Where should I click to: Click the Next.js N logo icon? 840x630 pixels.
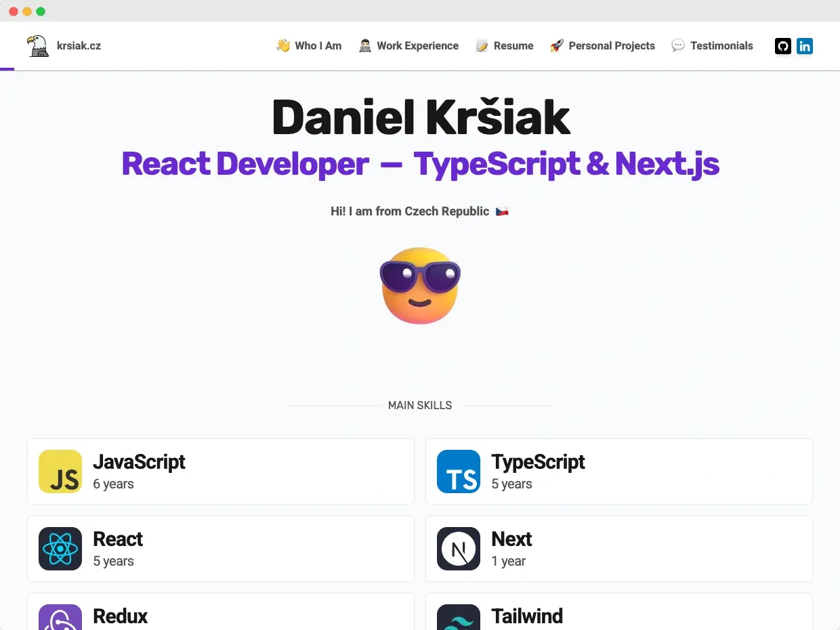pos(459,549)
